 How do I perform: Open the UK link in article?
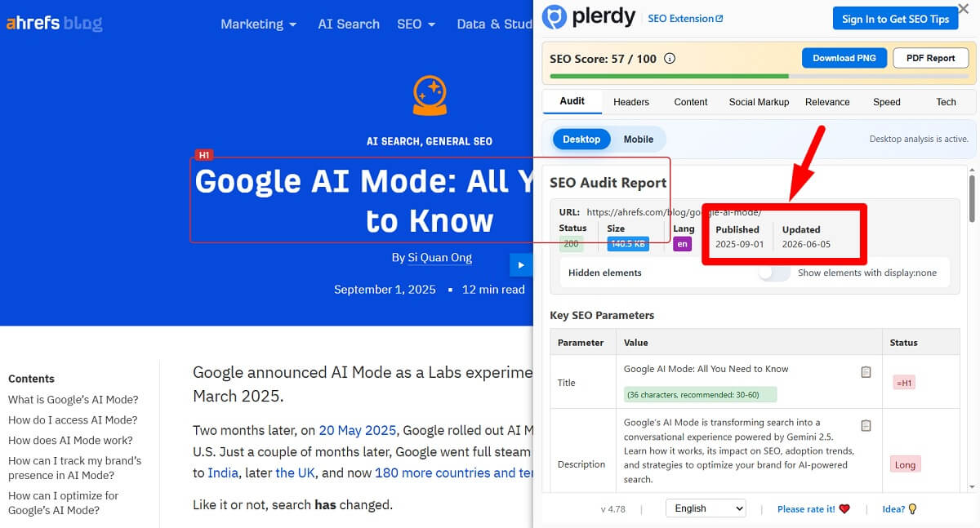(x=295, y=473)
